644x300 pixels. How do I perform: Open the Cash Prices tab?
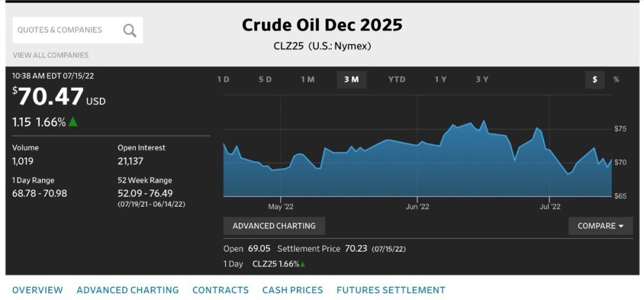tap(292, 290)
